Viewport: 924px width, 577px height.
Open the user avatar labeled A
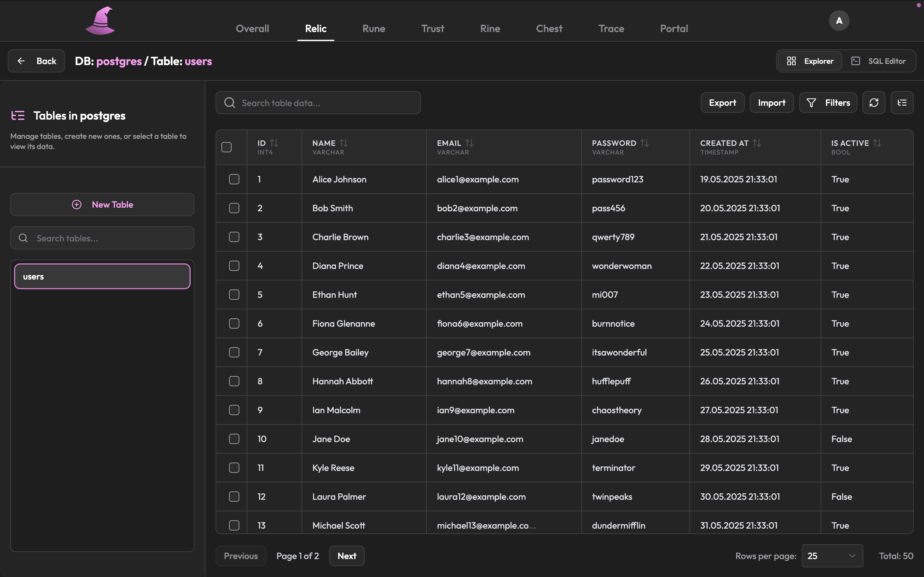pos(839,21)
